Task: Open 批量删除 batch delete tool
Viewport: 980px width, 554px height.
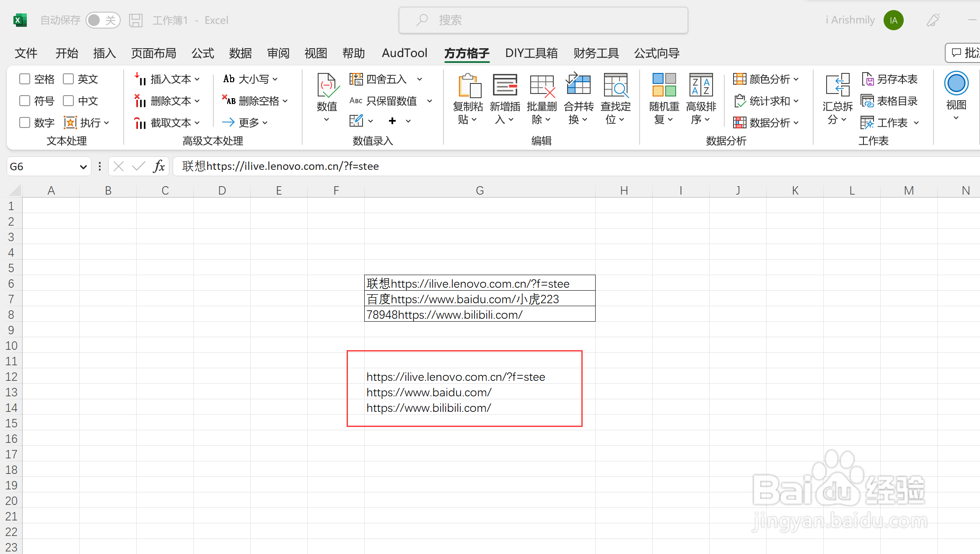Action: pyautogui.click(x=542, y=99)
